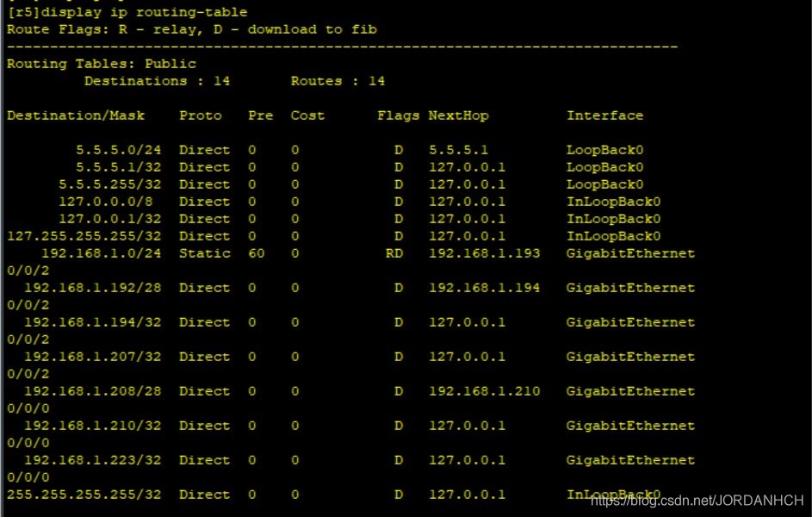Click GigabitEthernet in the 192.168.1.207/32 row
Viewport: 812px width, 517px height.
pyautogui.click(x=630, y=357)
